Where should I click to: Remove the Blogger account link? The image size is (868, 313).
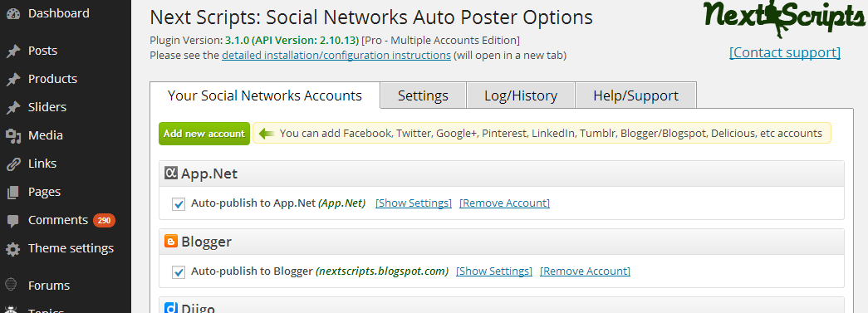585,271
